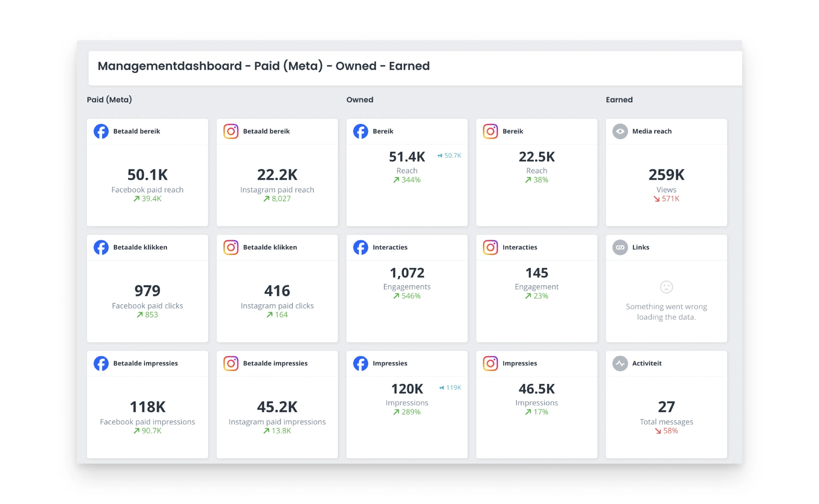This screenshot has width=819, height=504.
Task: Click the Owned section label
Action: point(360,100)
